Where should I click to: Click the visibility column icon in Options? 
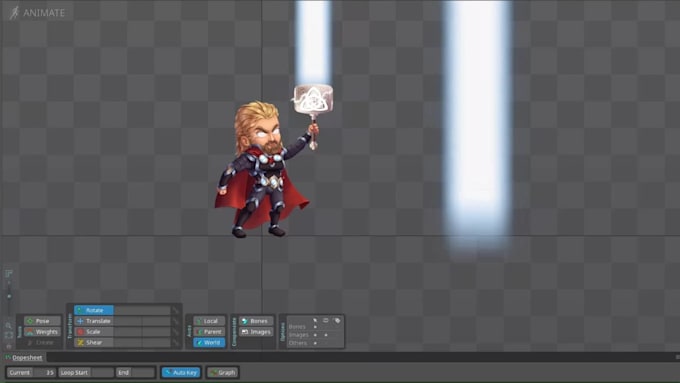326,320
